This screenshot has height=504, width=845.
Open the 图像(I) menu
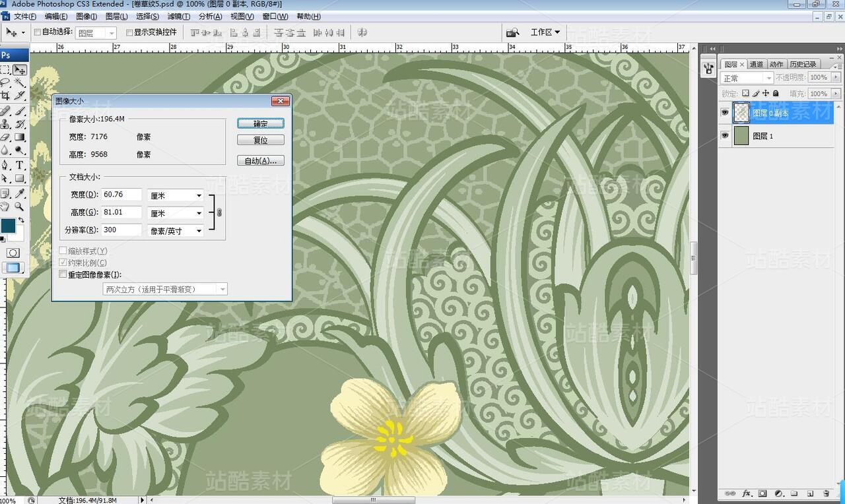coord(86,16)
